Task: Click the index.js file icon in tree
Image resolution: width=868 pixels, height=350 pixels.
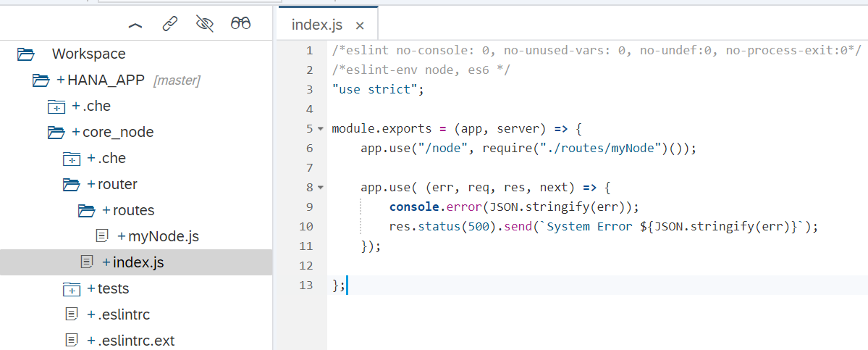Action: point(86,262)
